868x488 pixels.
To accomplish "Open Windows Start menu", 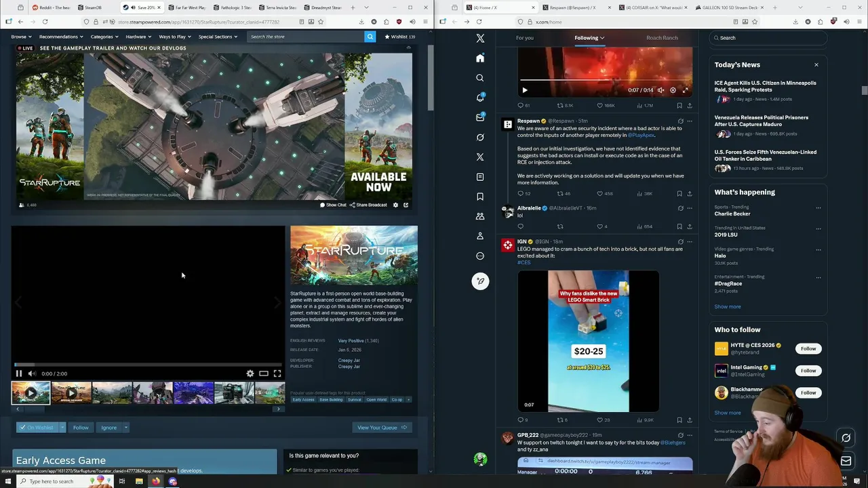I will point(7,481).
